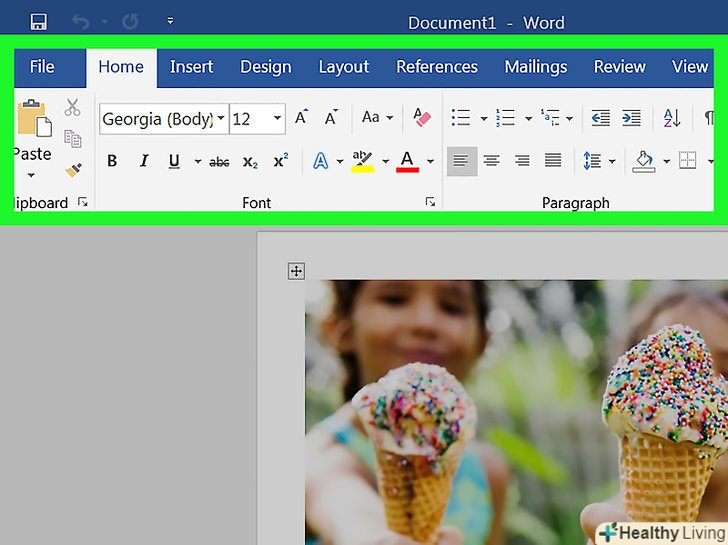Open the File menu button
The width and height of the screenshot is (728, 545).
click(42, 67)
